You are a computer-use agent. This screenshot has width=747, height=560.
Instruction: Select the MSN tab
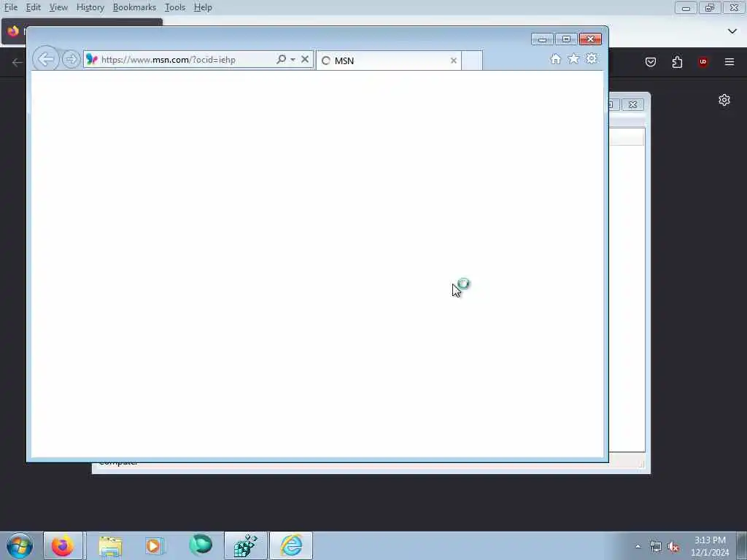(x=389, y=61)
